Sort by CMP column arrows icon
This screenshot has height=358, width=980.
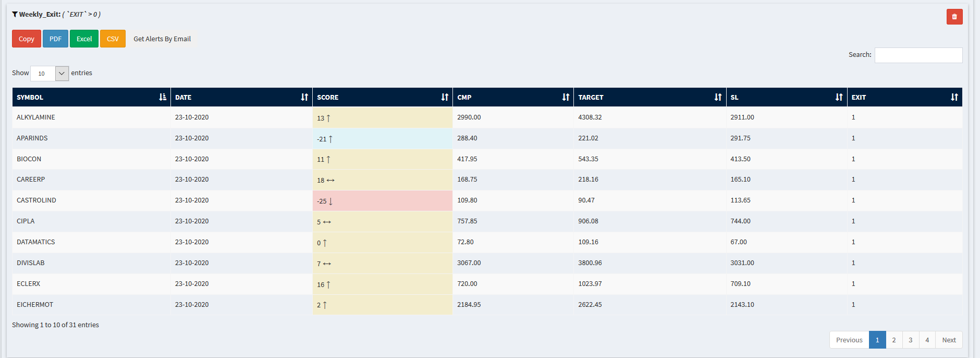pyautogui.click(x=566, y=97)
